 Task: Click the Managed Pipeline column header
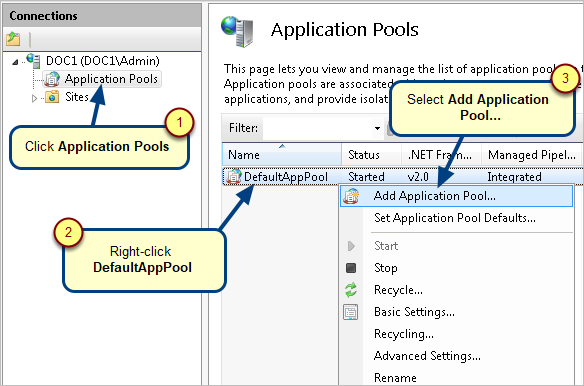(531, 154)
